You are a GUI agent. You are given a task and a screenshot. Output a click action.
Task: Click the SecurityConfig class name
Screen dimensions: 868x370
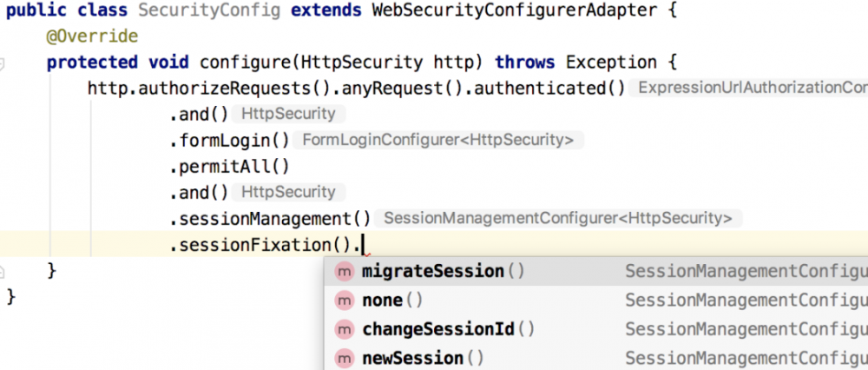point(208,10)
